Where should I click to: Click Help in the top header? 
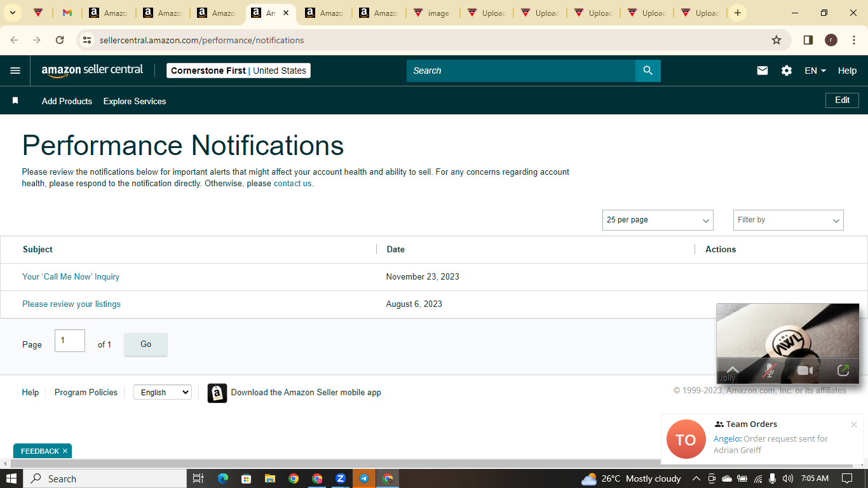[847, 71]
